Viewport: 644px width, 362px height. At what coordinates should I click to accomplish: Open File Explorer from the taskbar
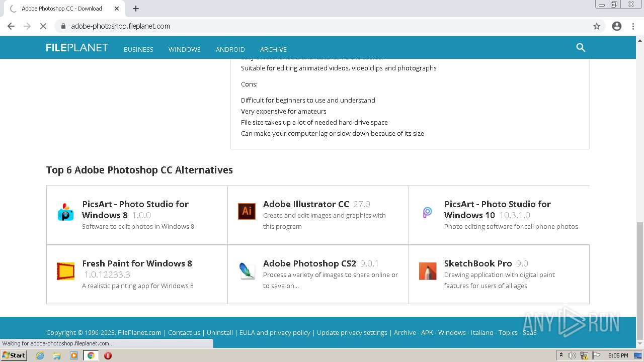57,355
